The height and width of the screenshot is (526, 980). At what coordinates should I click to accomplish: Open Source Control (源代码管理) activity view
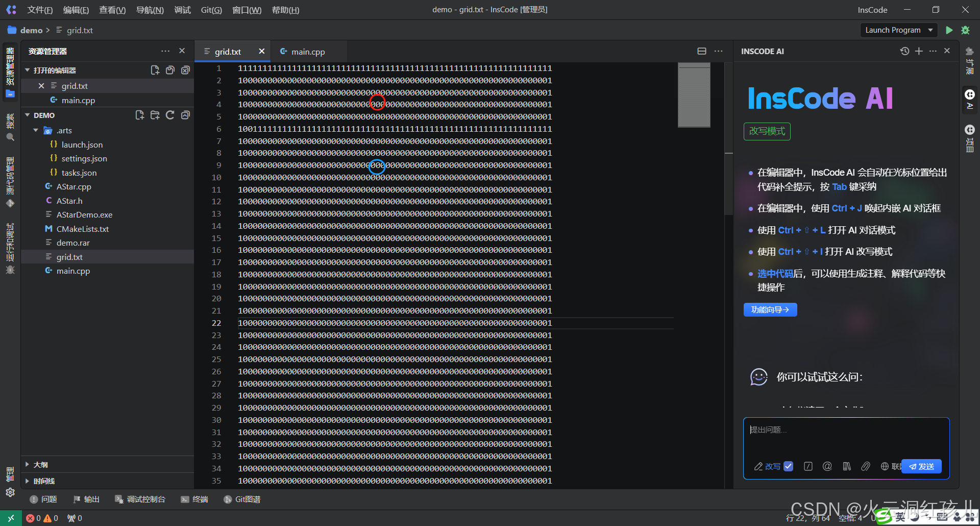10,182
